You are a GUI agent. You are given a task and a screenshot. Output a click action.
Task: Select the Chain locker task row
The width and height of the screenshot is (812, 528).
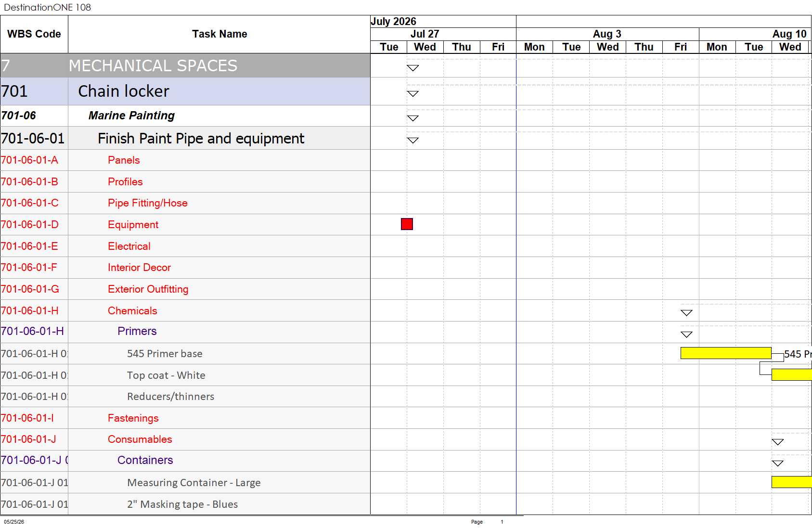[x=185, y=91]
